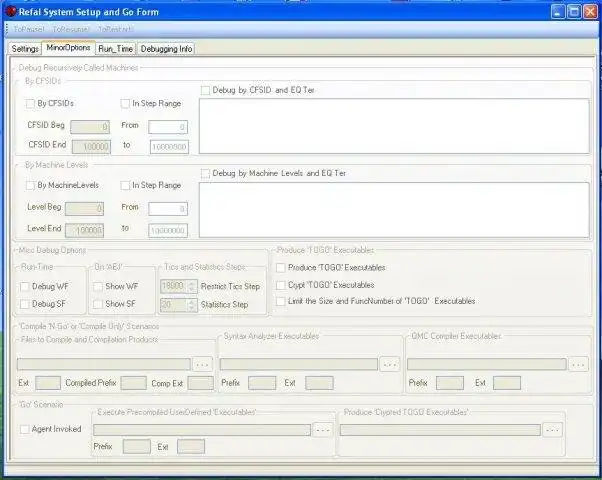
Task: Click the From field beside Level Beg
Action: coord(168,209)
